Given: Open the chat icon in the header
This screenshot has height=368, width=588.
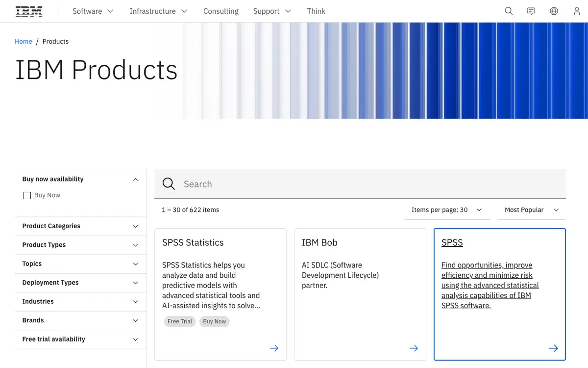Looking at the screenshot, I should click(x=531, y=11).
